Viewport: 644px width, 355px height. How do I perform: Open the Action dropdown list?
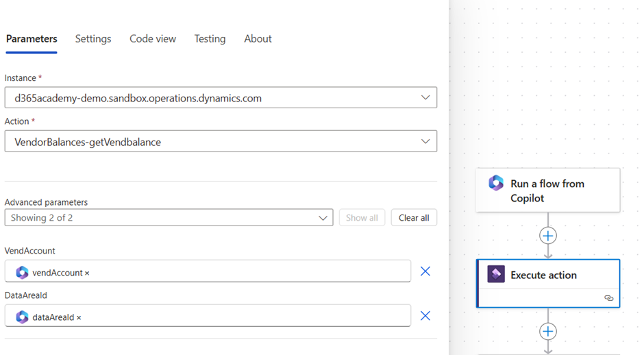coord(425,142)
